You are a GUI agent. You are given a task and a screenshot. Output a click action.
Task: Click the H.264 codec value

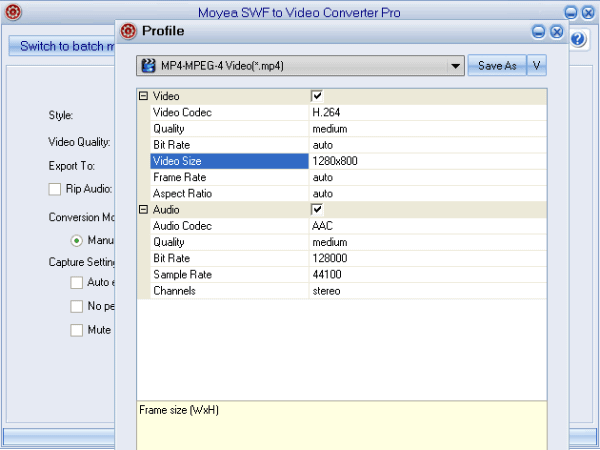click(326, 112)
